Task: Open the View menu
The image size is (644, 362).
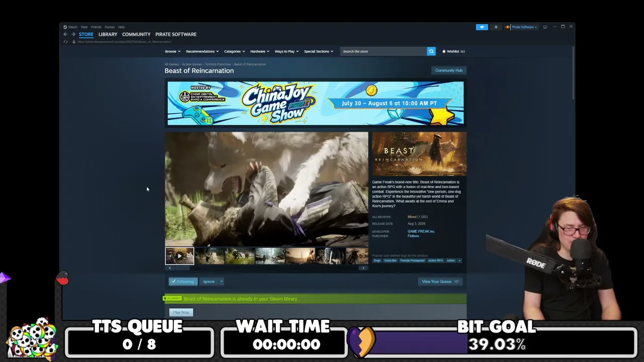Action: click(x=84, y=27)
